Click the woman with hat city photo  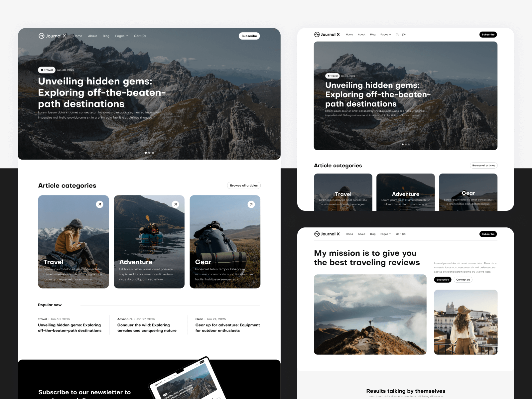tap(466, 322)
